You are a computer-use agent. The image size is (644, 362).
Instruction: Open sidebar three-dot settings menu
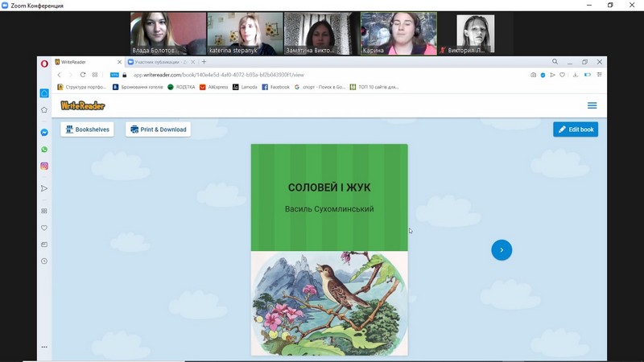click(44, 347)
